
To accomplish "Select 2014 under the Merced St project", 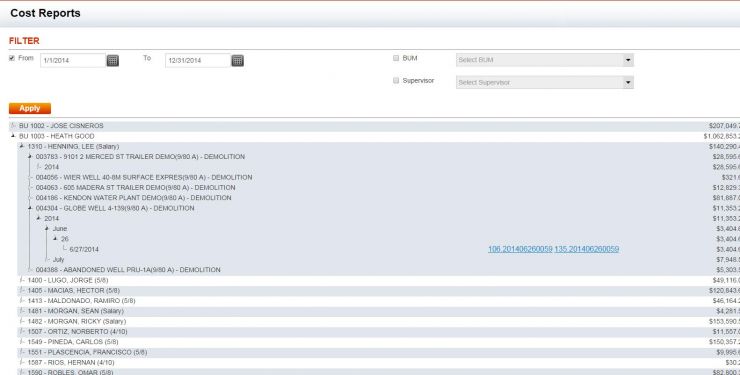I will point(51,167).
